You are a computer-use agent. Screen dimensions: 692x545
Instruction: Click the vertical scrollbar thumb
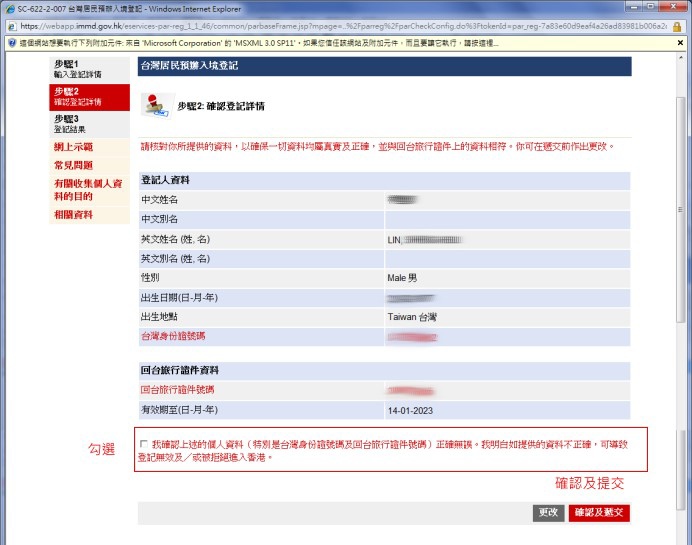click(x=681, y=210)
